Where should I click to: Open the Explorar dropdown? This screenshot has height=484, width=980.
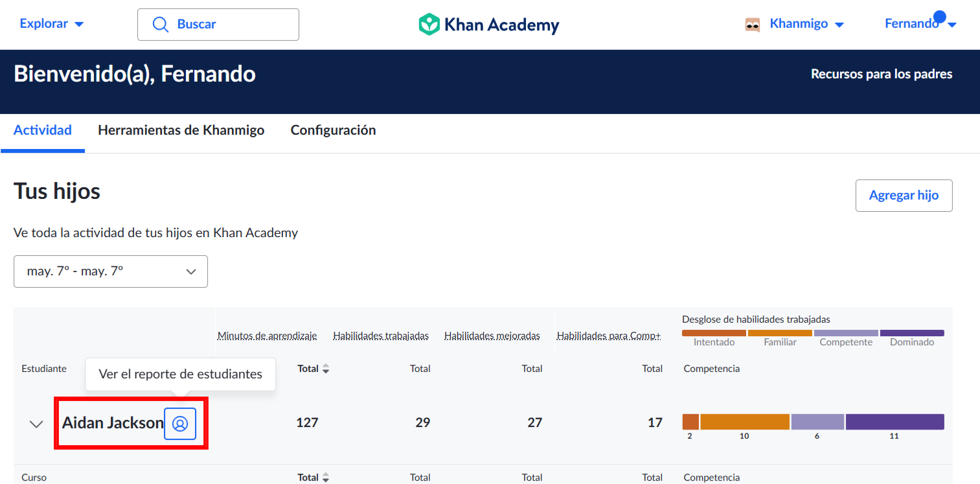coord(52,24)
